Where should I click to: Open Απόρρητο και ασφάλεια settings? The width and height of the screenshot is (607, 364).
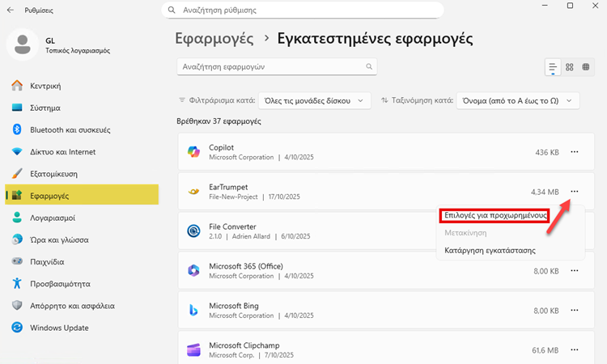point(82,306)
